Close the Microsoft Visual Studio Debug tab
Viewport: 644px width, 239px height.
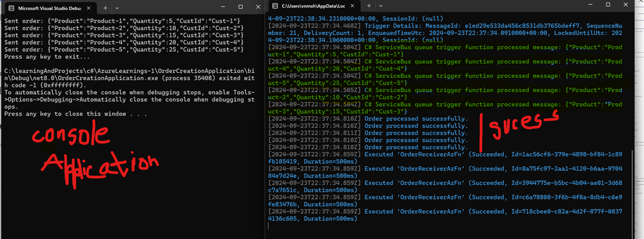click(88, 8)
